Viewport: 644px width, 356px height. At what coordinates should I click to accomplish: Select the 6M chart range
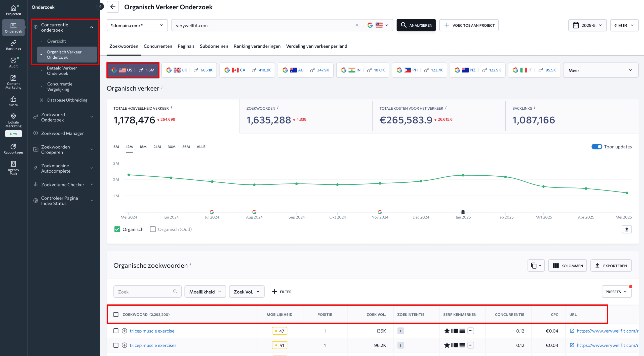(116, 147)
